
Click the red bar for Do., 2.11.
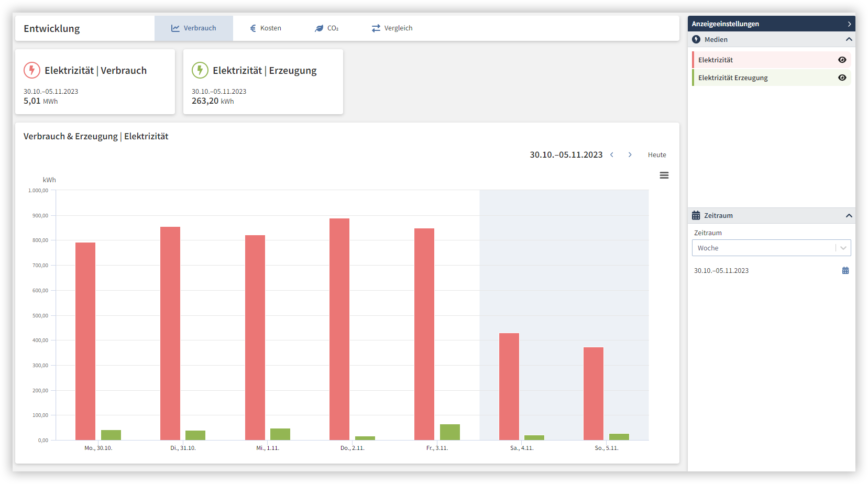pyautogui.click(x=339, y=329)
